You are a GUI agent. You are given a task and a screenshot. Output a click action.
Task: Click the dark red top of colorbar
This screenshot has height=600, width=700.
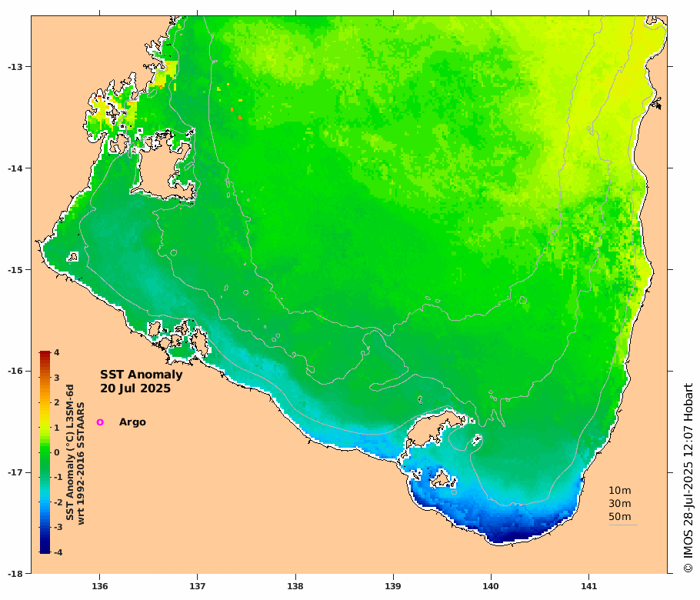click(45, 355)
